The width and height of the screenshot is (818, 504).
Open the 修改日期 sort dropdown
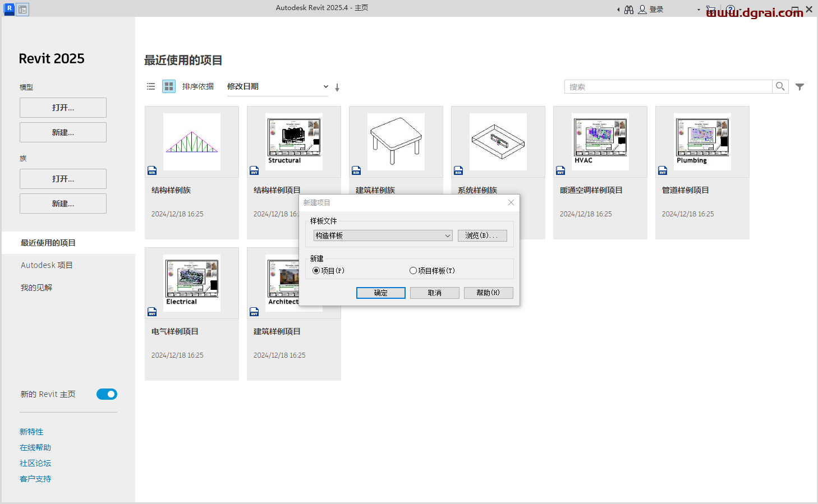(x=278, y=86)
